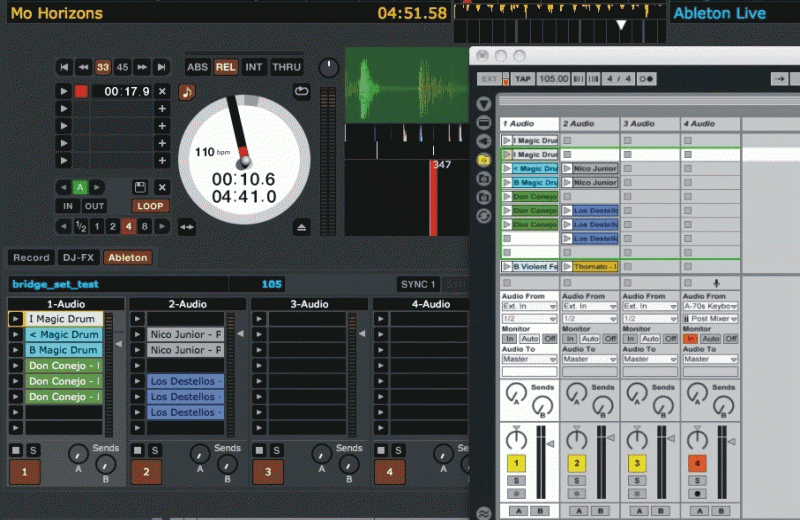Expand the A-70s Keyboard input dropdown
The height and width of the screenshot is (520, 800).
pyautogui.click(x=709, y=306)
